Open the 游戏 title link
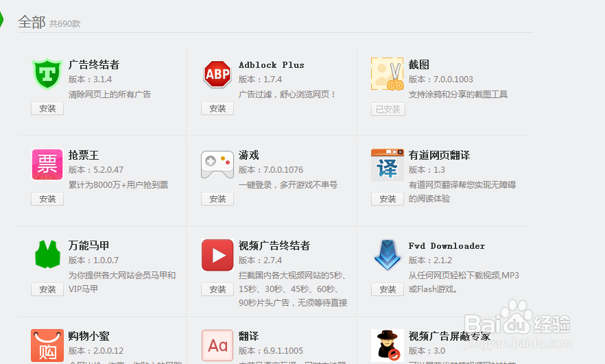 click(x=248, y=156)
